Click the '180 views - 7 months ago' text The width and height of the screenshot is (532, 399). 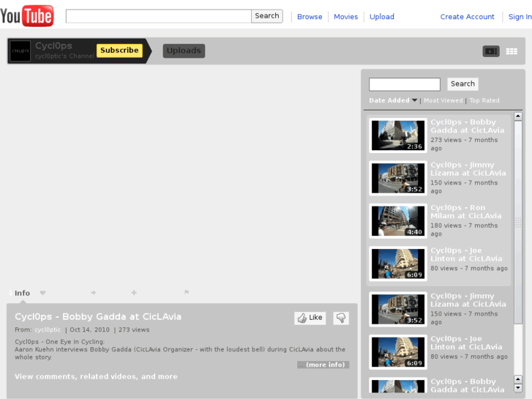point(464,230)
